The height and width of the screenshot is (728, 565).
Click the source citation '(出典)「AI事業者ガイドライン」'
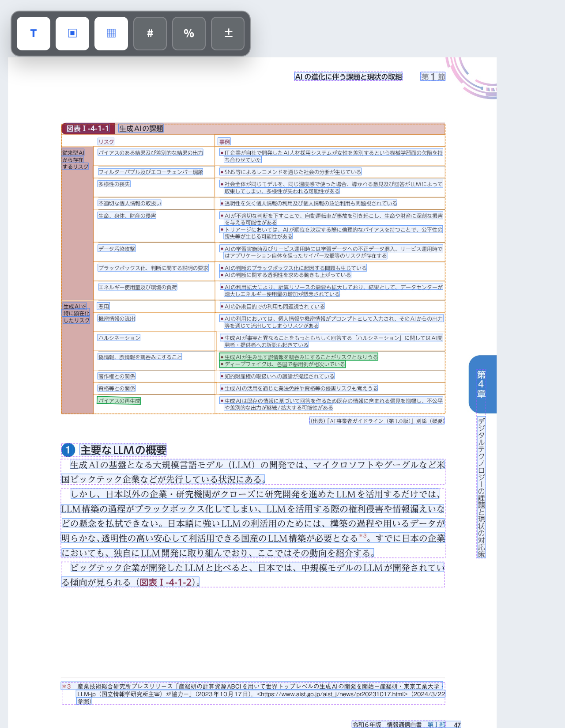click(x=377, y=421)
